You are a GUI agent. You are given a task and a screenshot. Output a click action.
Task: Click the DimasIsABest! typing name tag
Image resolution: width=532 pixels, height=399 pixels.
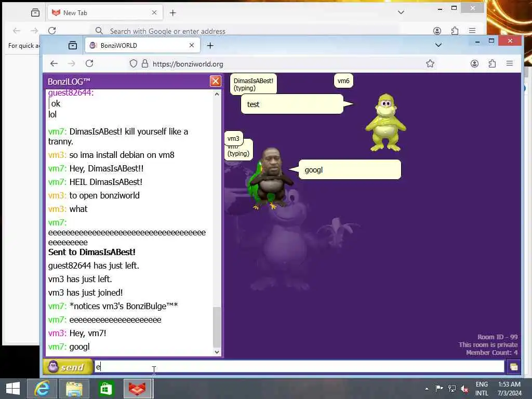click(x=254, y=84)
